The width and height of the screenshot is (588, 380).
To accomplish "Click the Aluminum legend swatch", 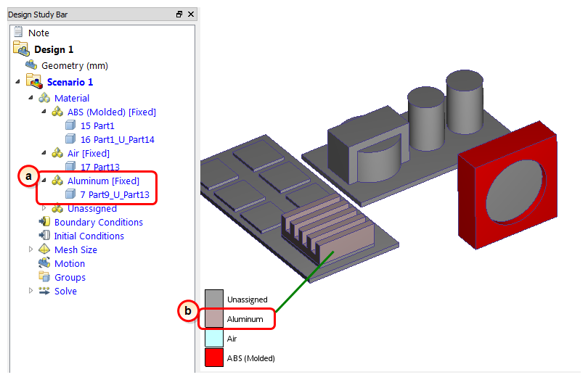I will tap(214, 318).
